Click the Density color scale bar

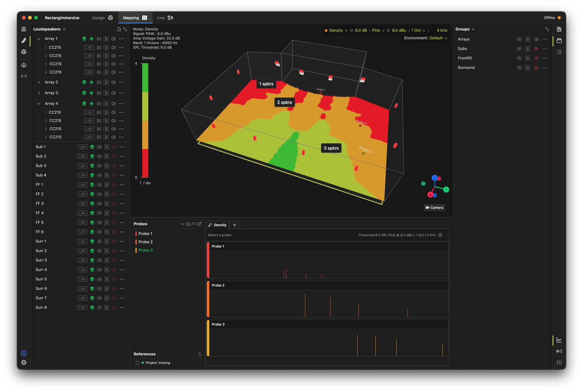click(x=145, y=120)
